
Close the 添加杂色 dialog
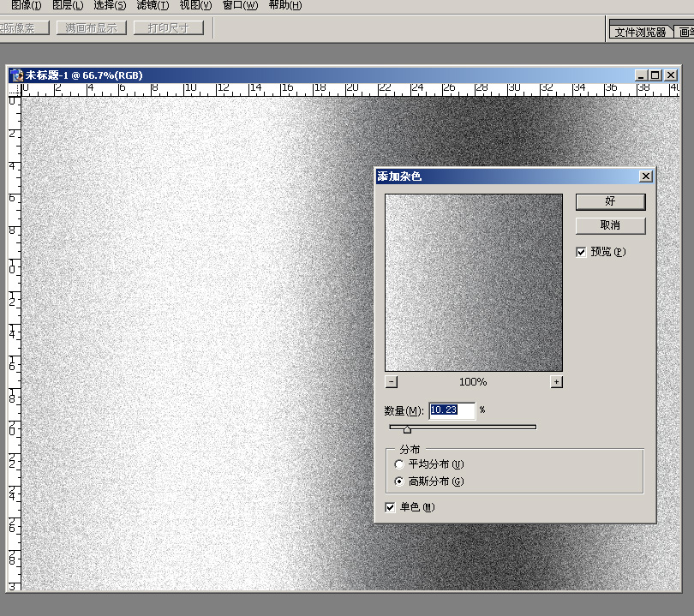(x=646, y=176)
